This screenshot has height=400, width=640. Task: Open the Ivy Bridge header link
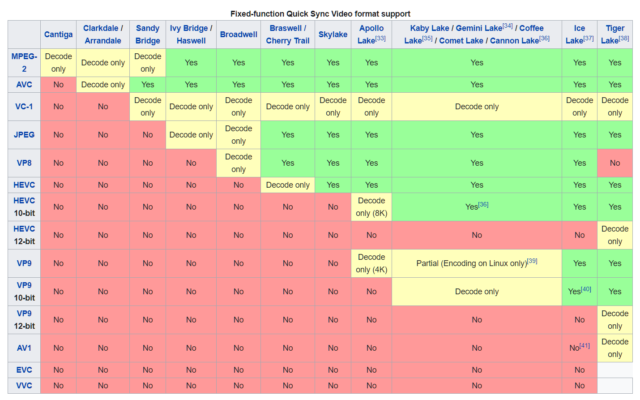pos(189,28)
